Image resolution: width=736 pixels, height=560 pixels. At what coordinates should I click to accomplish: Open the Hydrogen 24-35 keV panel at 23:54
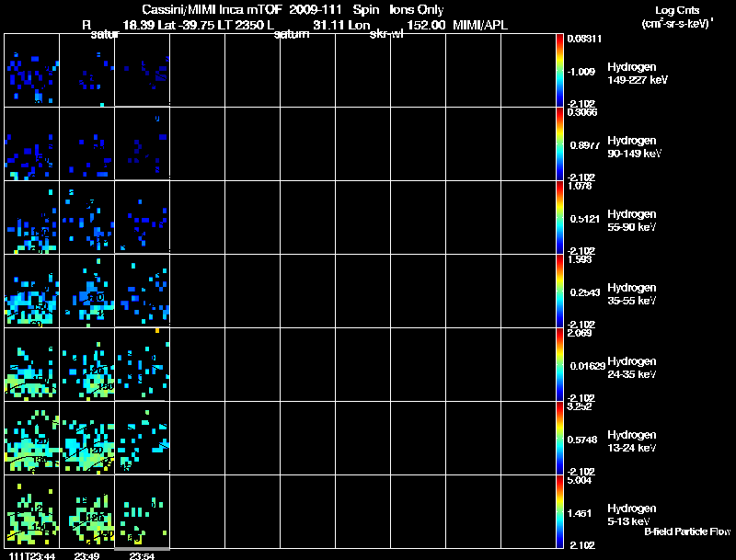coord(143,365)
